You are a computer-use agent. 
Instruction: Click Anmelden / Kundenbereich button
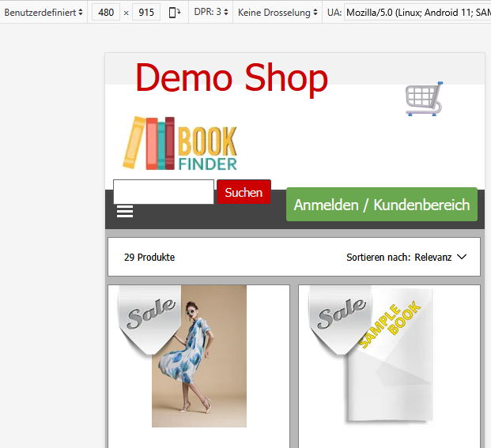382,205
